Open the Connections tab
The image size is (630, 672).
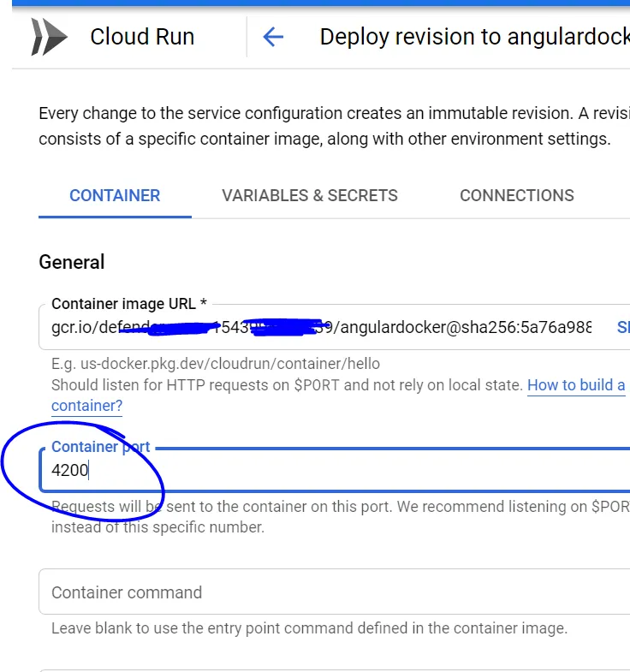pyautogui.click(x=517, y=196)
